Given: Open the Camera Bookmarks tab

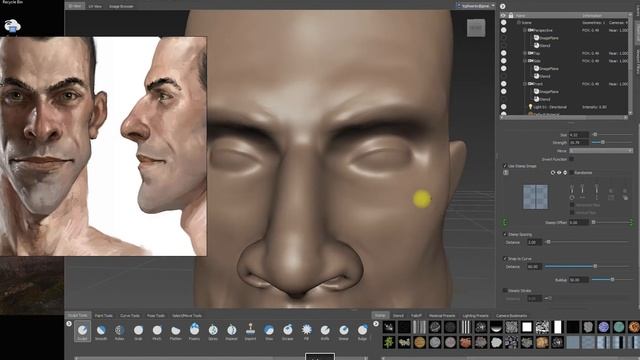Looking at the screenshot, I should (511, 316).
